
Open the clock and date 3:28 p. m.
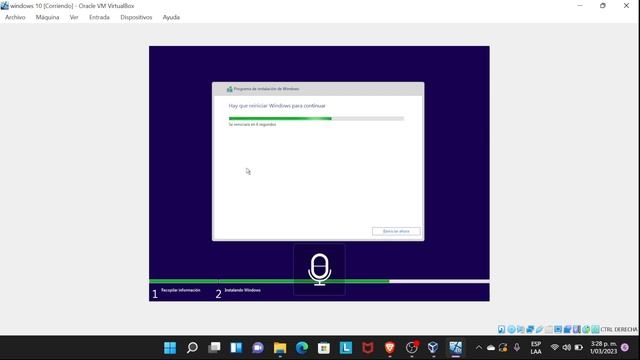603,348
